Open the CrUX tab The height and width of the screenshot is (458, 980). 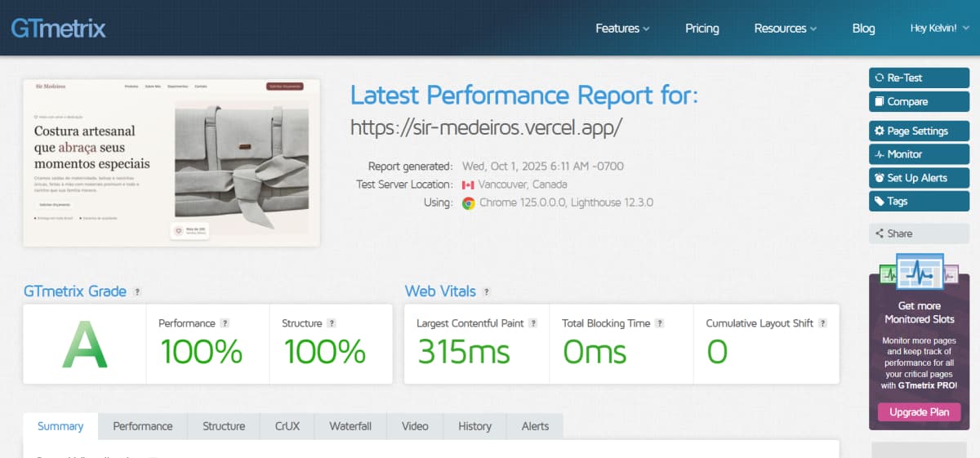(287, 426)
